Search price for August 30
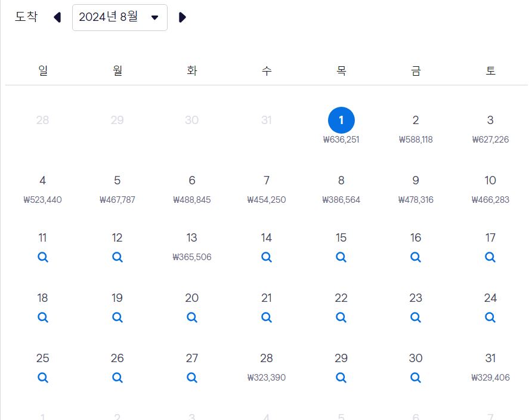 click(416, 377)
